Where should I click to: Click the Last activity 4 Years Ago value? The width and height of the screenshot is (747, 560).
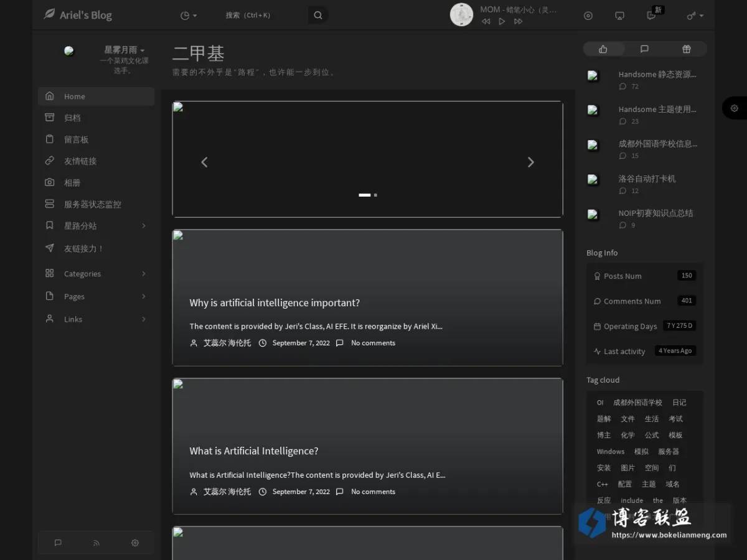coord(675,351)
